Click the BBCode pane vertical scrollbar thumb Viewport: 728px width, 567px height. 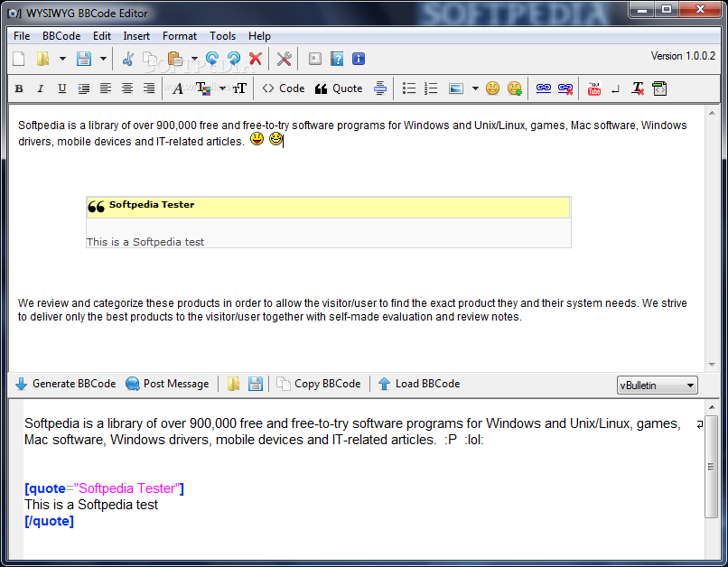coord(711,467)
